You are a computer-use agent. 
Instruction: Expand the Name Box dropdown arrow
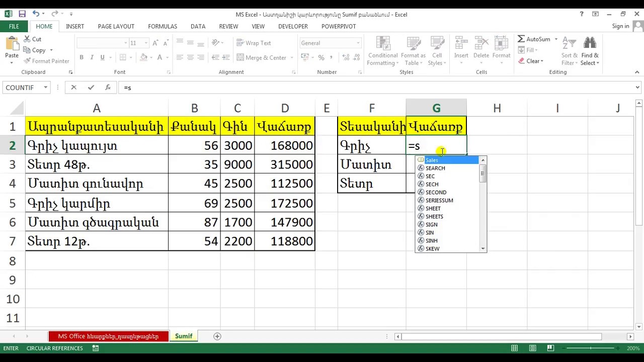45,87
